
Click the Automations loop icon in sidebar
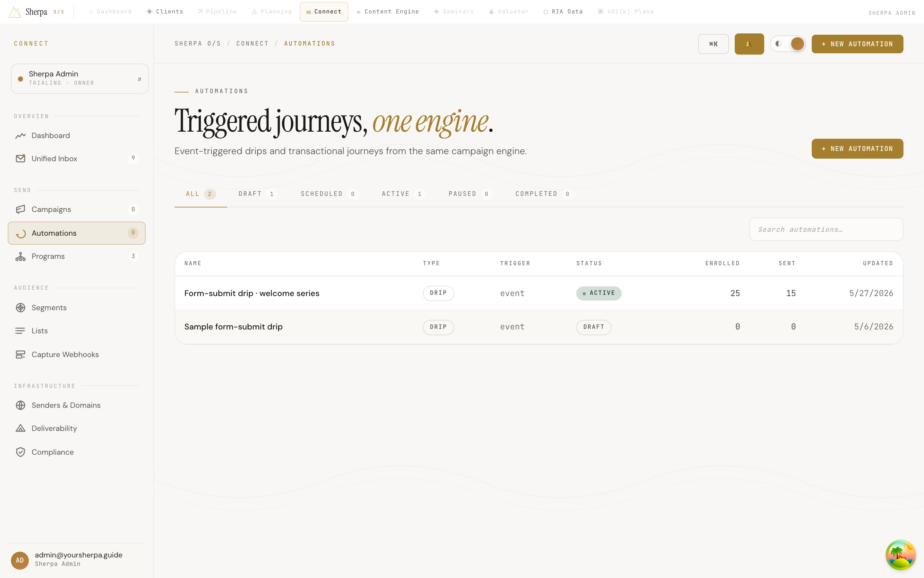pyautogui.click(x=21, y=233)
